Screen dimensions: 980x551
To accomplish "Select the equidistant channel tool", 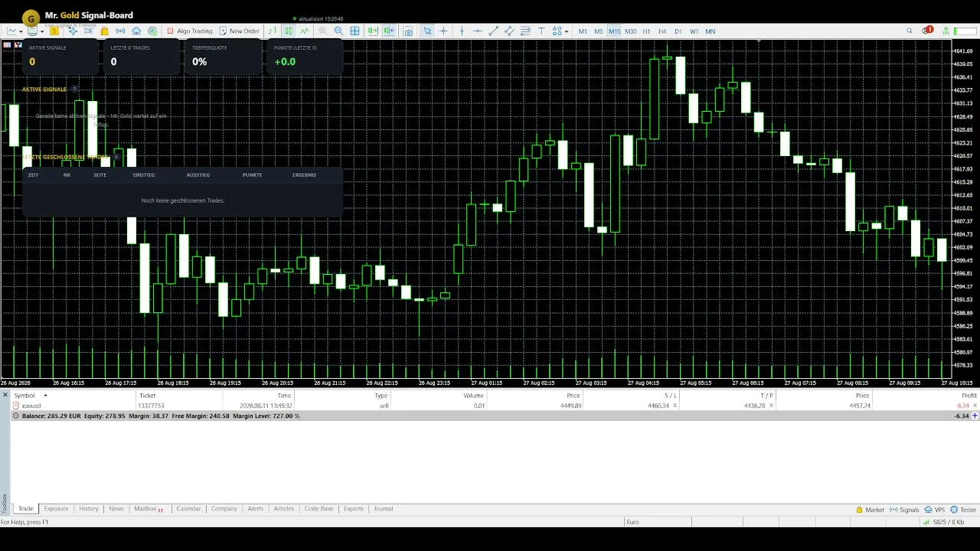I will point(509,31).
